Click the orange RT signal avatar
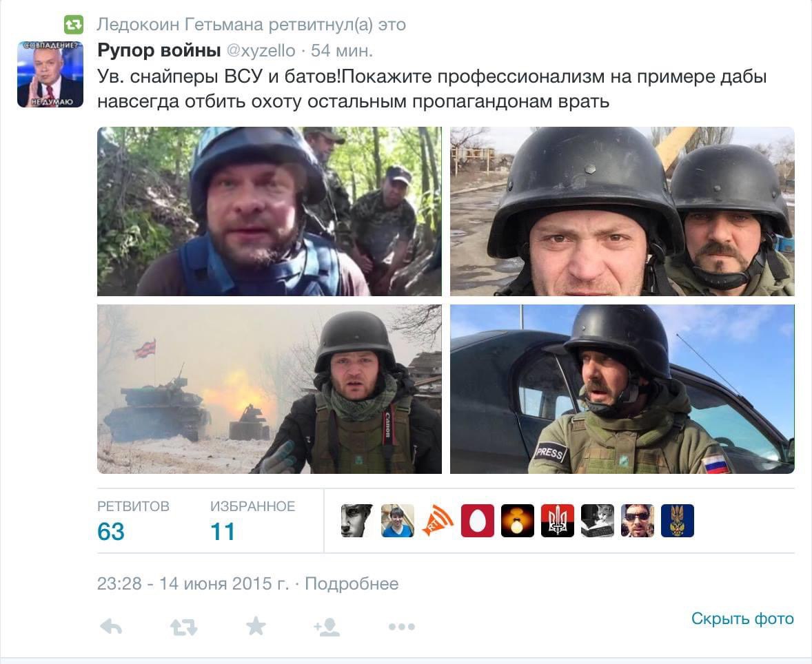 point(438,521)
